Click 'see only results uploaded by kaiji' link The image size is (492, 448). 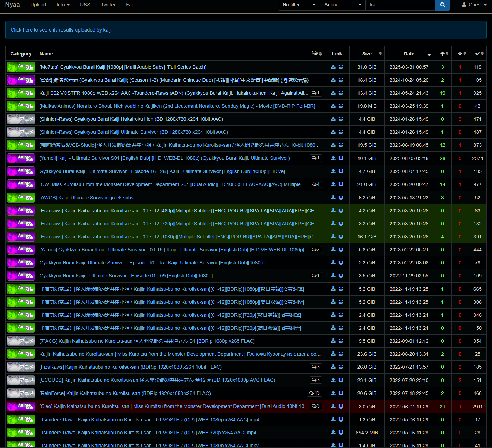[x=61, y=30]
